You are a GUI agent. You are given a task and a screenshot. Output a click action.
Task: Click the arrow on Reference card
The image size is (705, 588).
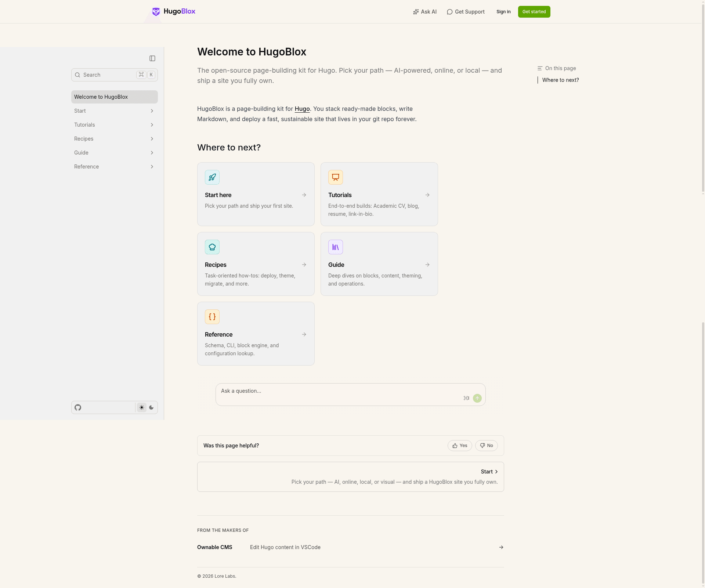coord(304,334)
